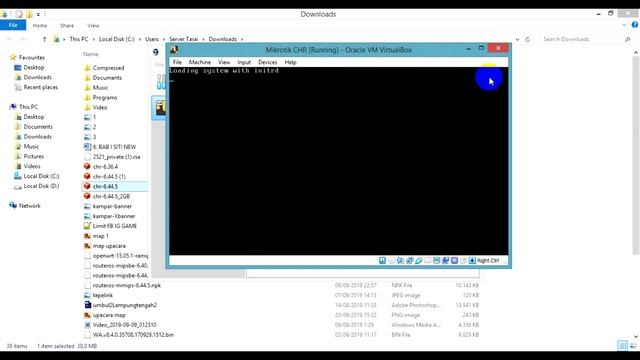Click the mouse integration icon in VirtualBox status bar
This screenshot has height=360, width=640.
[463, 260]
